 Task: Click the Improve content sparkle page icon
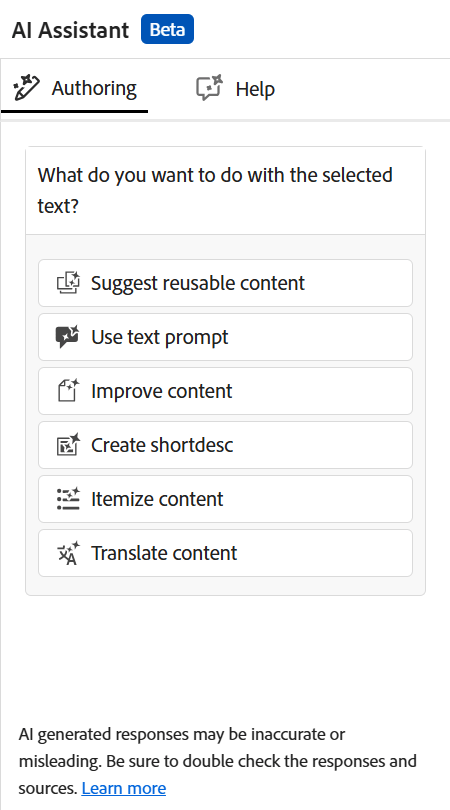click(x=68, y=391)
